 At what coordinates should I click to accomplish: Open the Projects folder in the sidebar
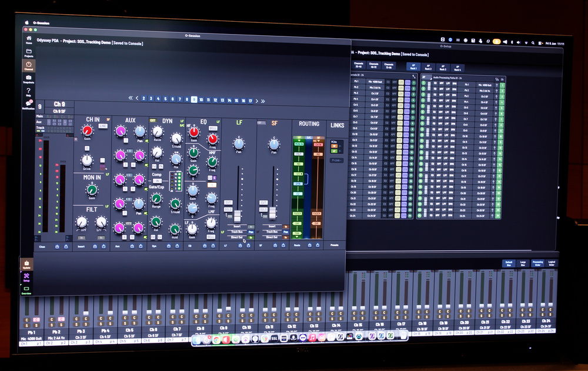(29, 52)
